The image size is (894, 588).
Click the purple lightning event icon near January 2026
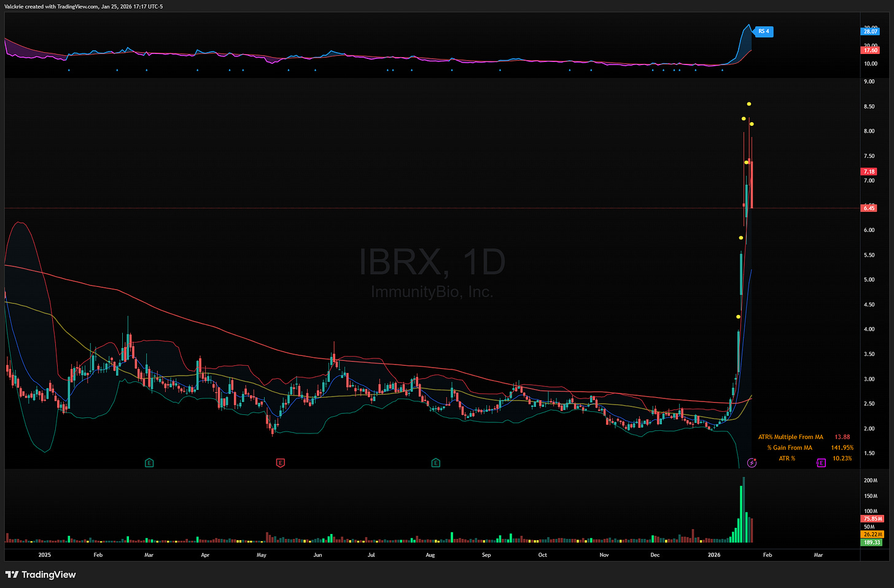(x=752, y=463)
